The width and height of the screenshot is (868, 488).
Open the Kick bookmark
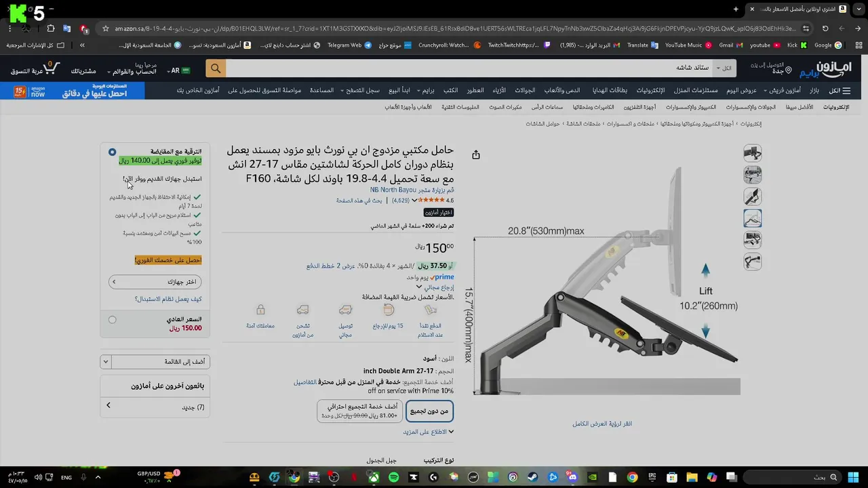797,45
